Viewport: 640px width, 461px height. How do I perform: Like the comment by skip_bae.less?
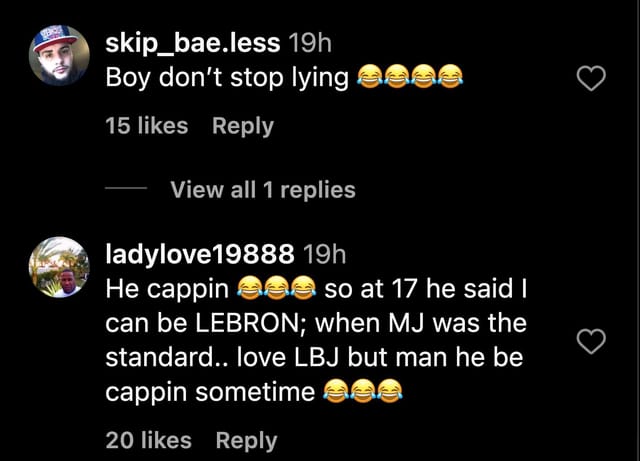(x=591, y=78)
